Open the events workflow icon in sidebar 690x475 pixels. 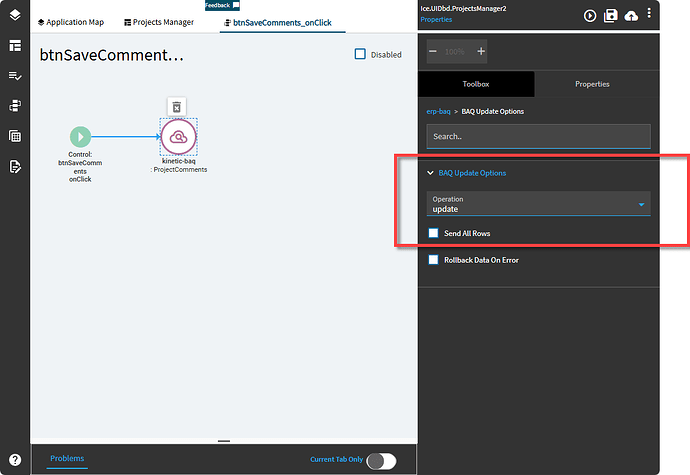click(x=15, y=106)
